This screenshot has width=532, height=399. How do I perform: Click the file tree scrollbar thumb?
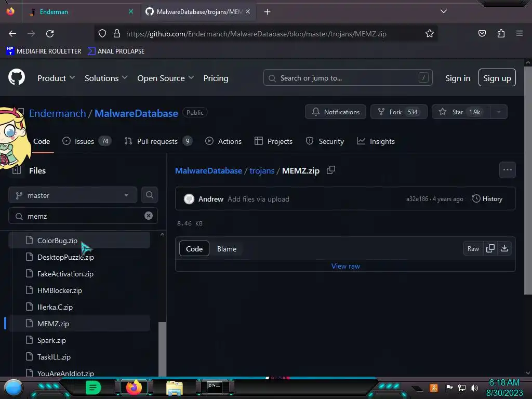(x=162, y=349)
